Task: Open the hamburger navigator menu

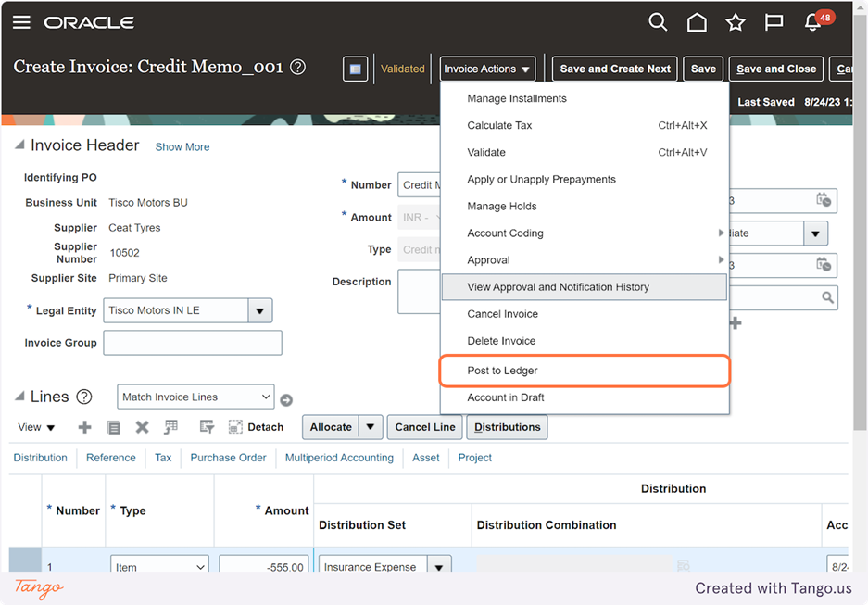Action: coord(21,22)
